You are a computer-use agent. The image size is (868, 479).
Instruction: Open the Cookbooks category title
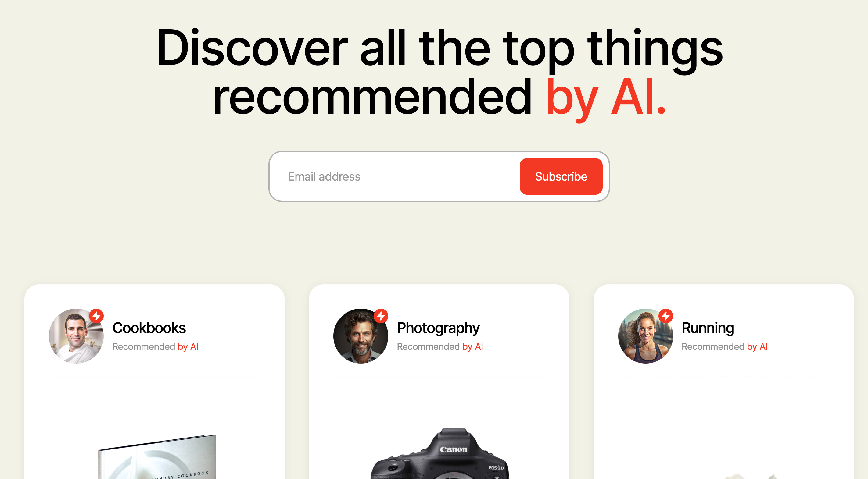click(149, 328)
